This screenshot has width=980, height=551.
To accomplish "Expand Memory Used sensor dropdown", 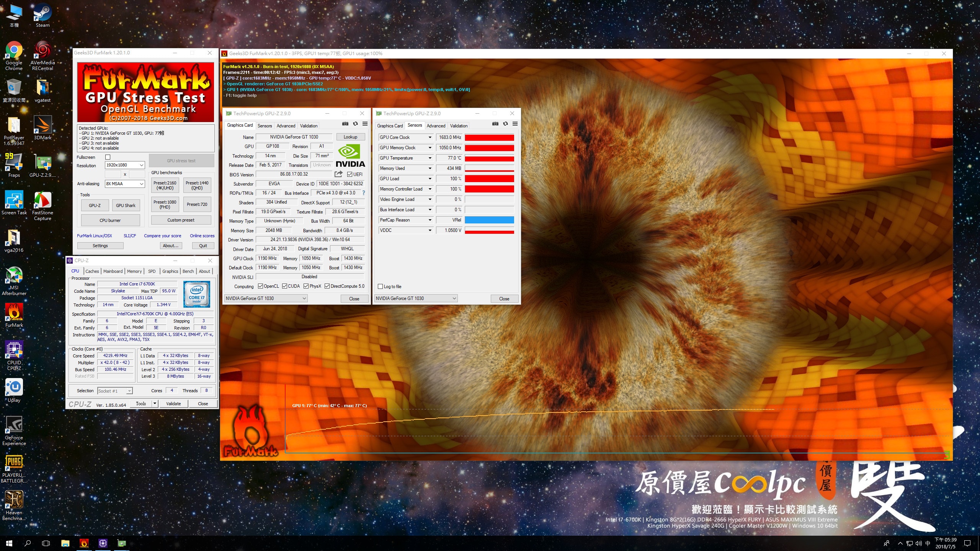I will (430, 168).
